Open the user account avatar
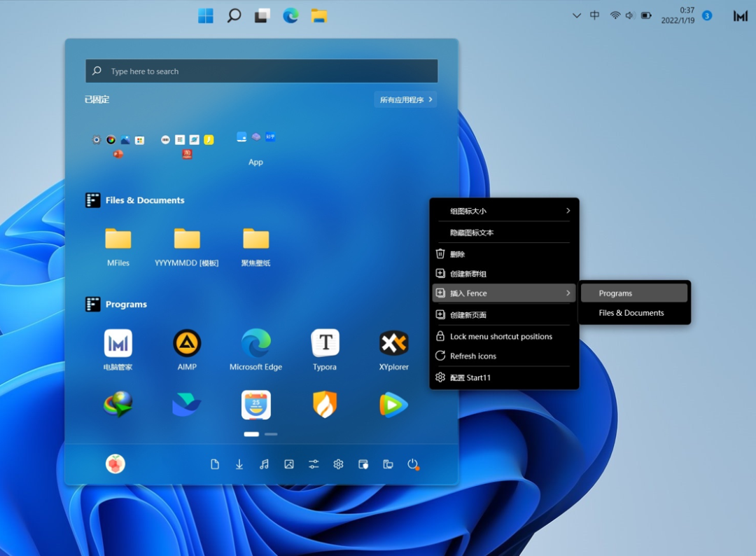 click(x=115, y=464)
